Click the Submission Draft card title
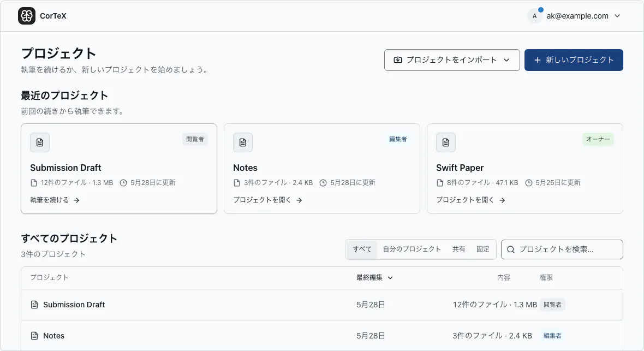This screenshot has width=644, height=351. coord(65,168)
